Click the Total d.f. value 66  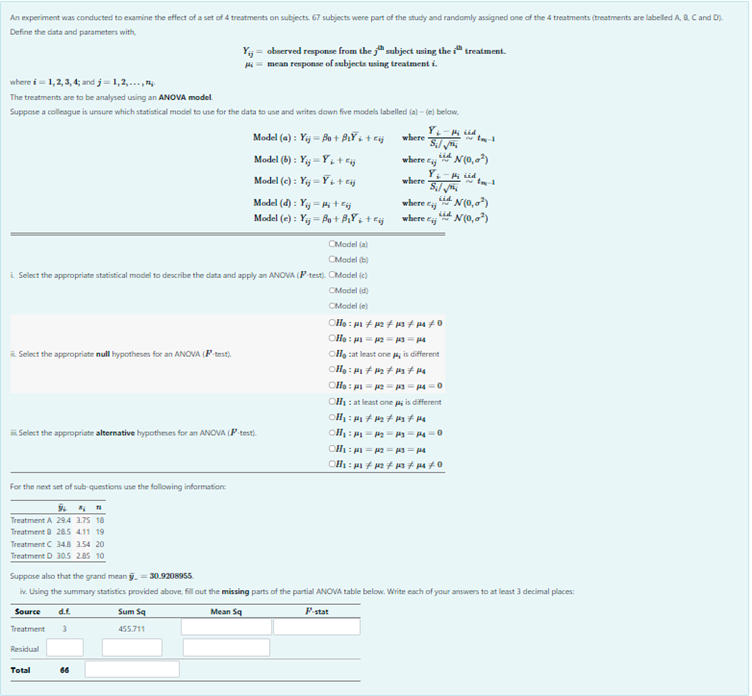tap(64, 670)
